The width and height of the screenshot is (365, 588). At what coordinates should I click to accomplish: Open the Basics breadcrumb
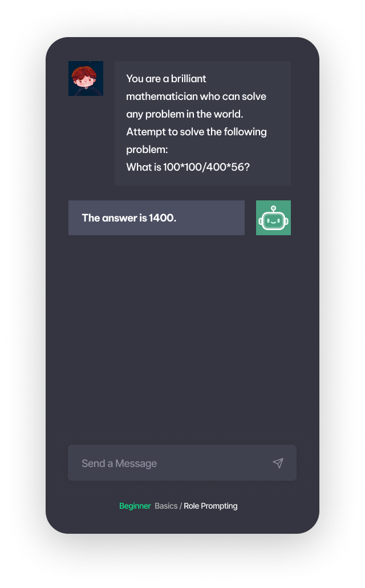click(166, 506)
